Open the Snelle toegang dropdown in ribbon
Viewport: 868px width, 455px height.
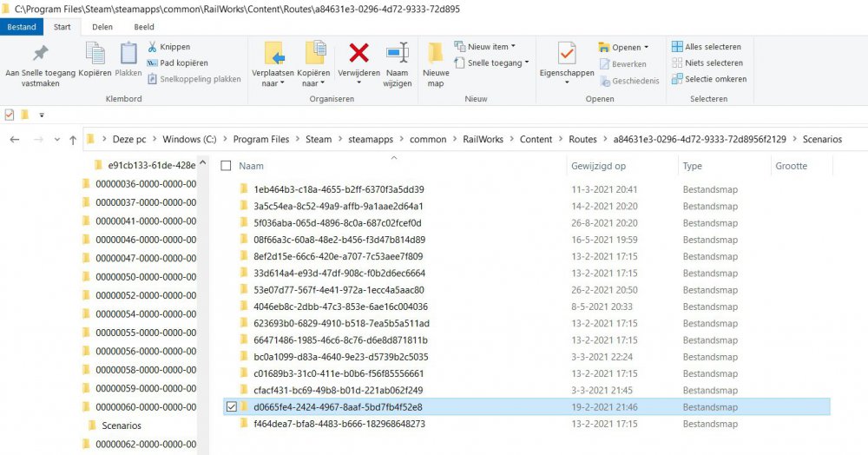[x=526, y=63]
